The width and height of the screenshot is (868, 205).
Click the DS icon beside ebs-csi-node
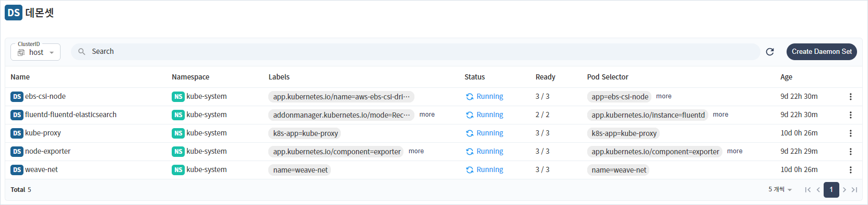[17, 97]
